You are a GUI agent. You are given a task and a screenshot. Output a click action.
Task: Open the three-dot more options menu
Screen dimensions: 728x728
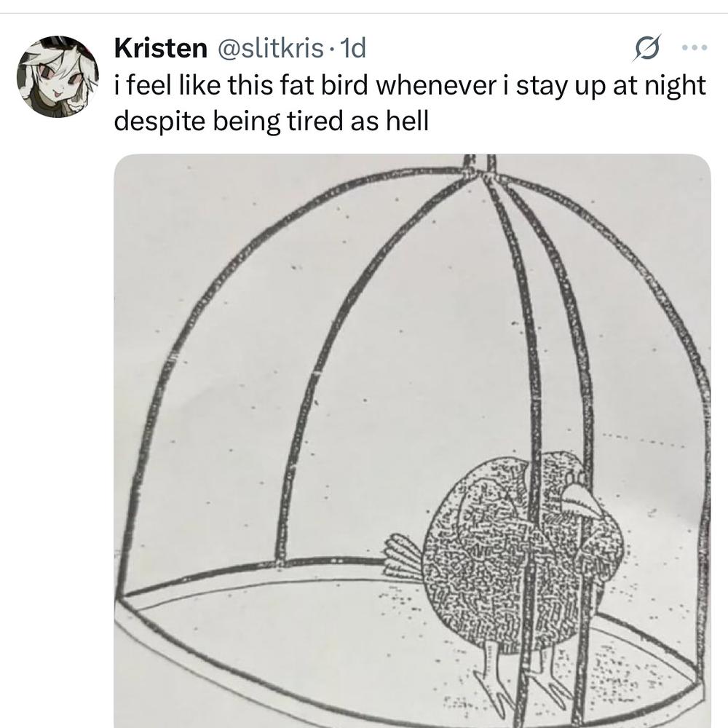(694, 49)
